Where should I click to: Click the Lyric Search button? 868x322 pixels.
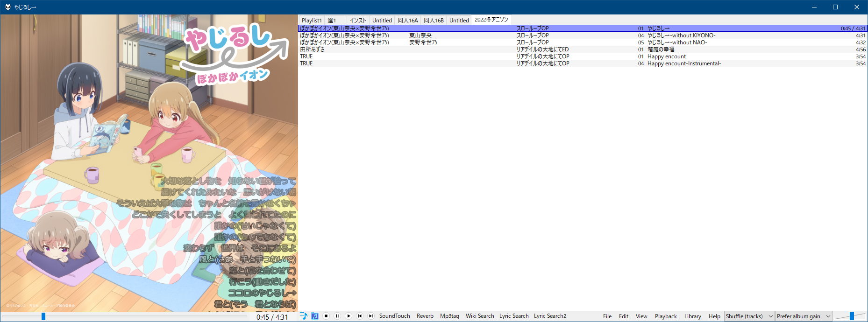pos(514,316)
